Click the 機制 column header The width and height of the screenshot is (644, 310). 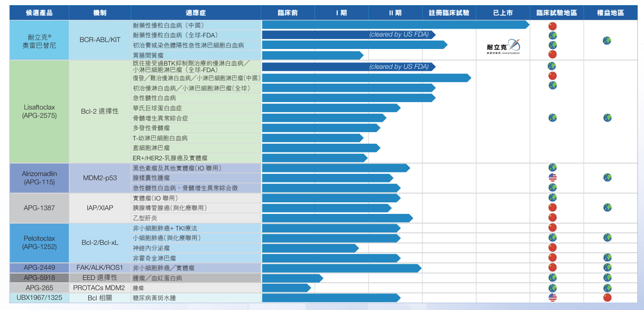tap(100, 13)
